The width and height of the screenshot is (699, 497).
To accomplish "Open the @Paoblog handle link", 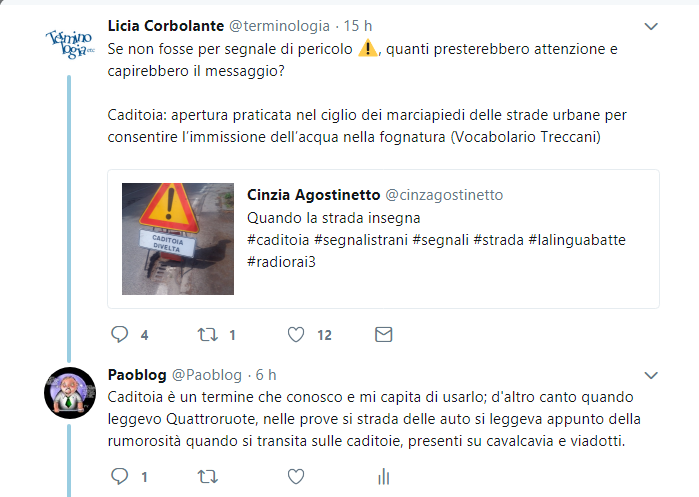I will [x=207, y=375].
